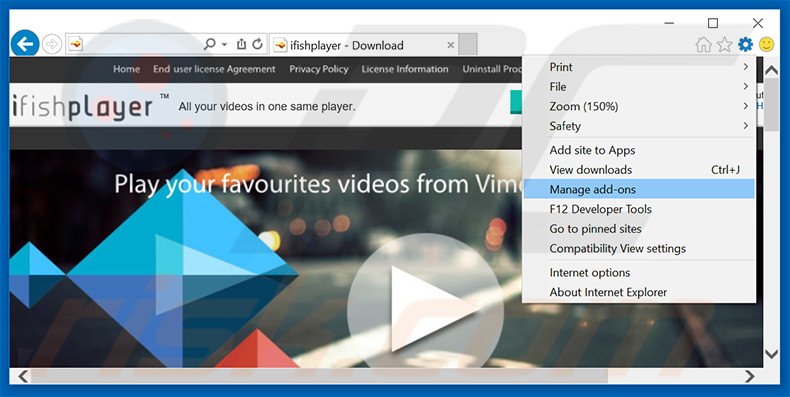Open Favorites with the star icon
The width and height of the screenshot is (790, 397).
click(x=724, y=45)
